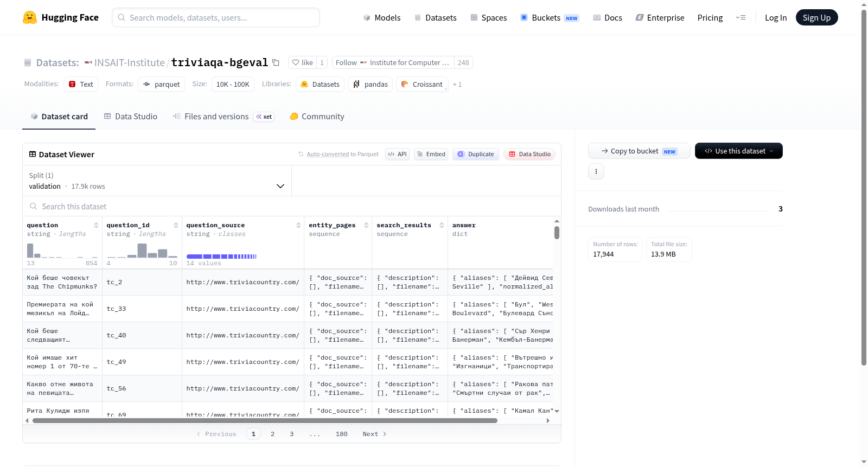
Task: Focus the Search this dataset field
Action: [x=292, y=206]
